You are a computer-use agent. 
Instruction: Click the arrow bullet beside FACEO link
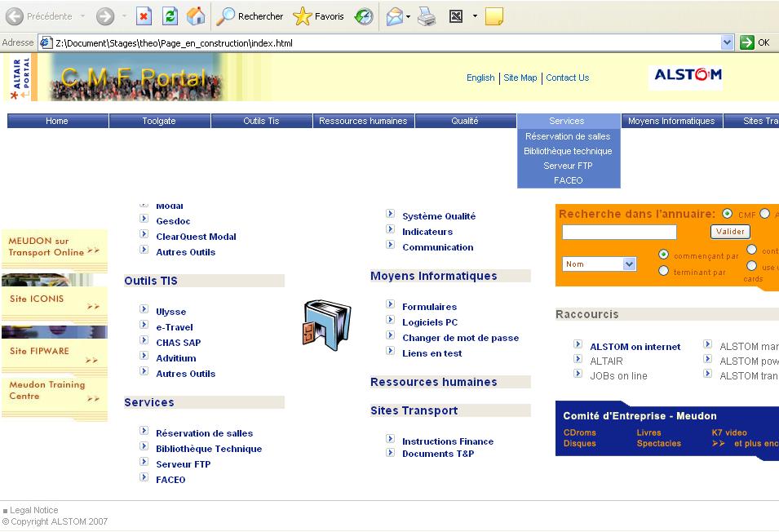144,477
